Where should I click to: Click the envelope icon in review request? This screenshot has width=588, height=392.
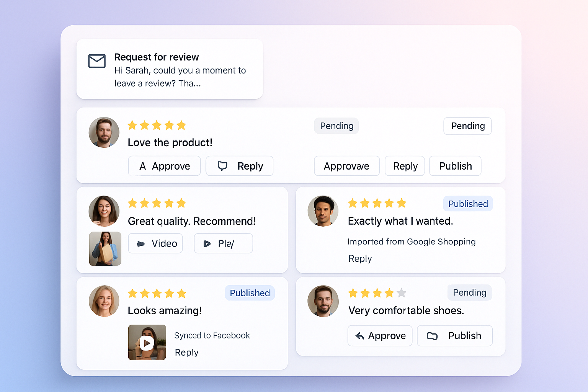coord(97,61)
